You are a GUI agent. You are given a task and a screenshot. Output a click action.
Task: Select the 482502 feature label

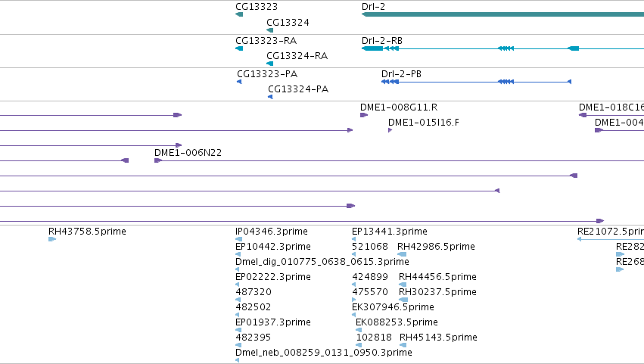(x=253, y=307)
